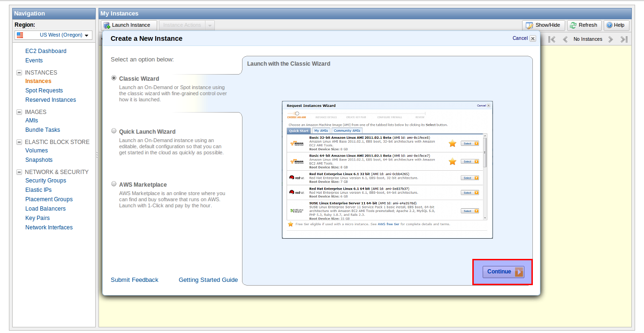
Task: Click the US flag icon in region selector
Action: point(19,35)
